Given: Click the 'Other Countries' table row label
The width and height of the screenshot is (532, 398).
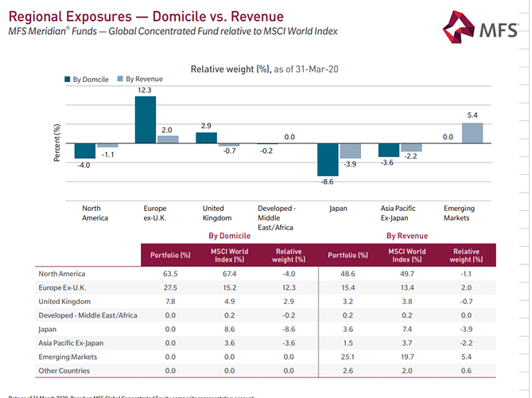Looking at the screenshot, I should click(x=64, y=371).
